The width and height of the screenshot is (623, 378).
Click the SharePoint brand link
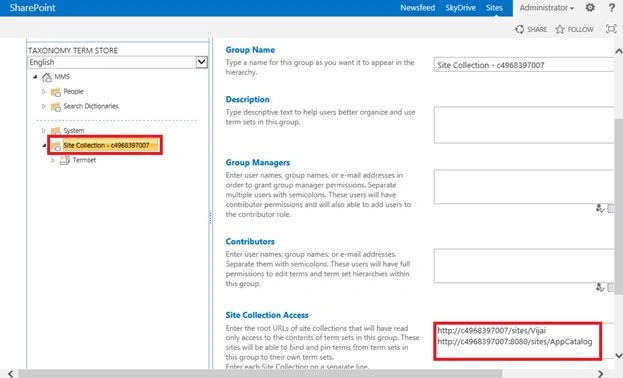pyautogui.click(x=32, y=8)
